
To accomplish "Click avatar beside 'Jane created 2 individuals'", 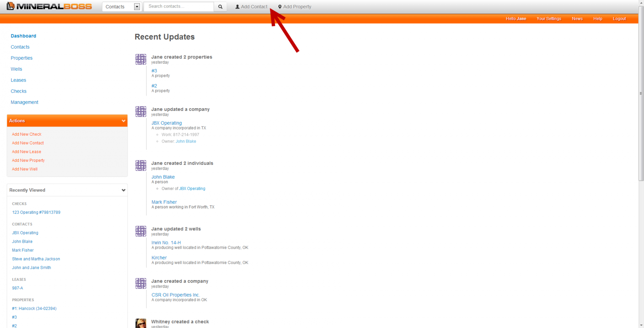I will tap(141, 165).
